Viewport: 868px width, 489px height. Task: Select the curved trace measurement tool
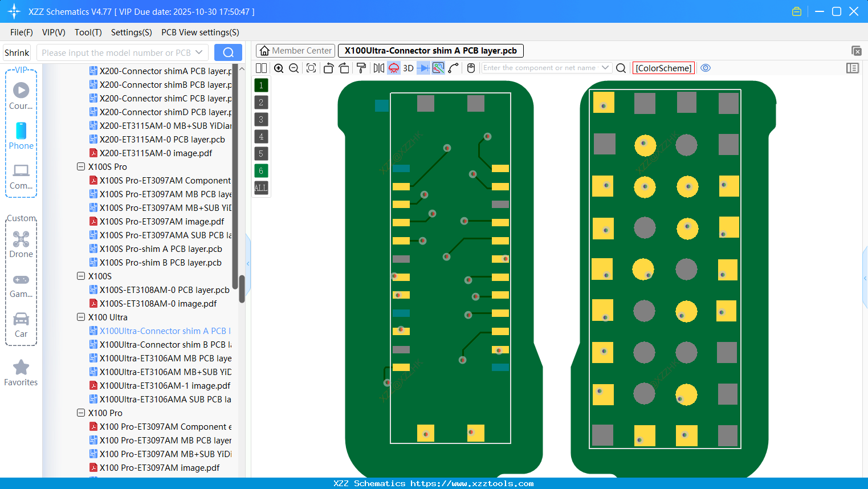coord(454,68)
